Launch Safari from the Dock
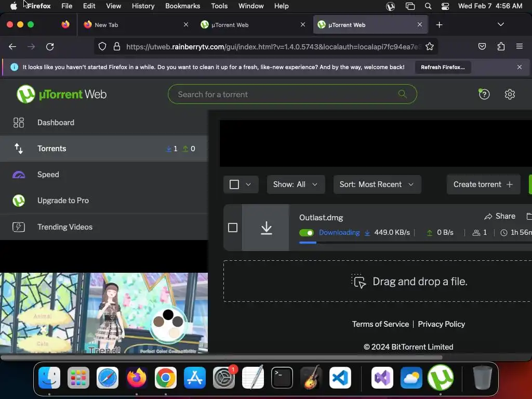The height and width of the screenshot is (399, 532). (108, 377)
